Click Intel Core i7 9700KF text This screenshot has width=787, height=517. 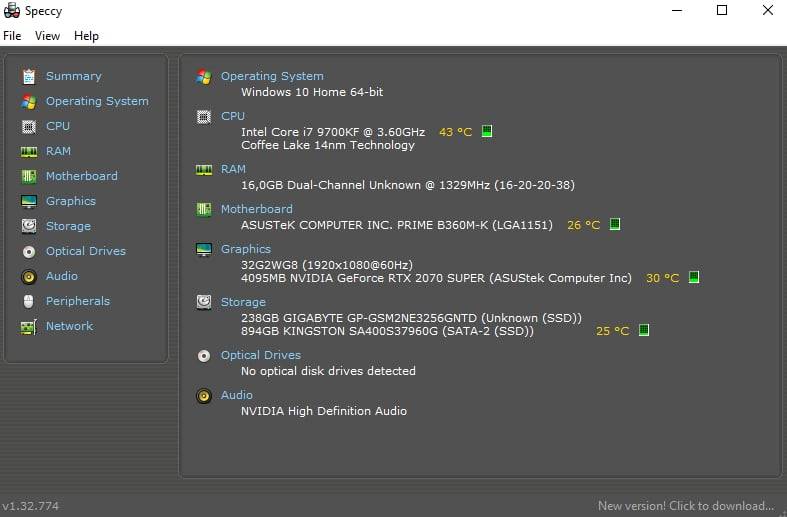(x=333, y=132)
